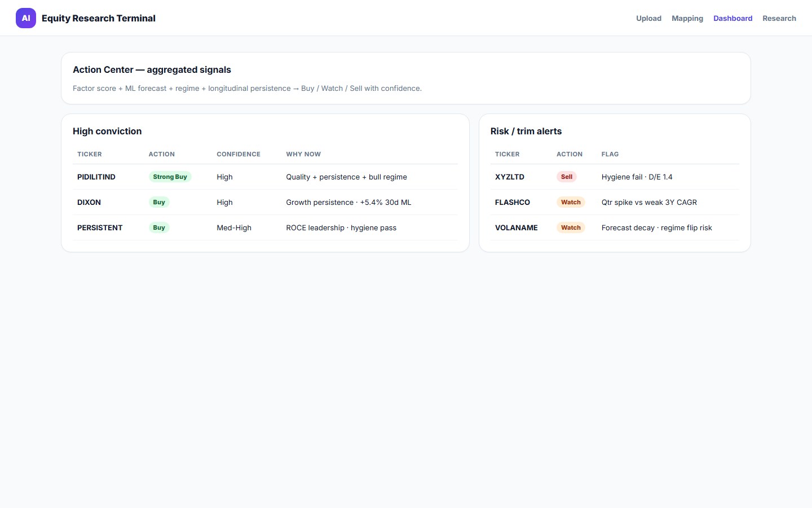Click 'Forecast decay · regime flip risk' flag

[x=657, y=227]
